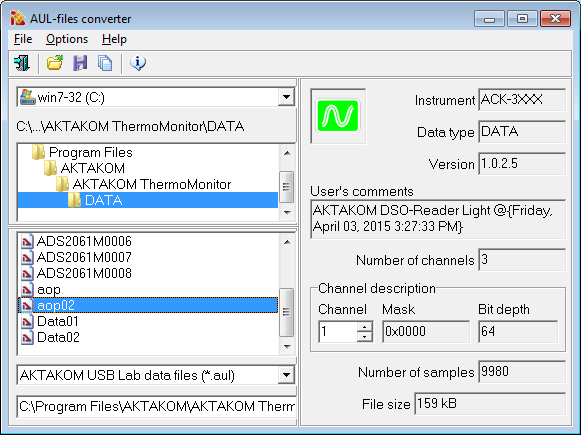Screen dimensions: 581x435
Task: Click the Data01 file icon
Action: 27,321
